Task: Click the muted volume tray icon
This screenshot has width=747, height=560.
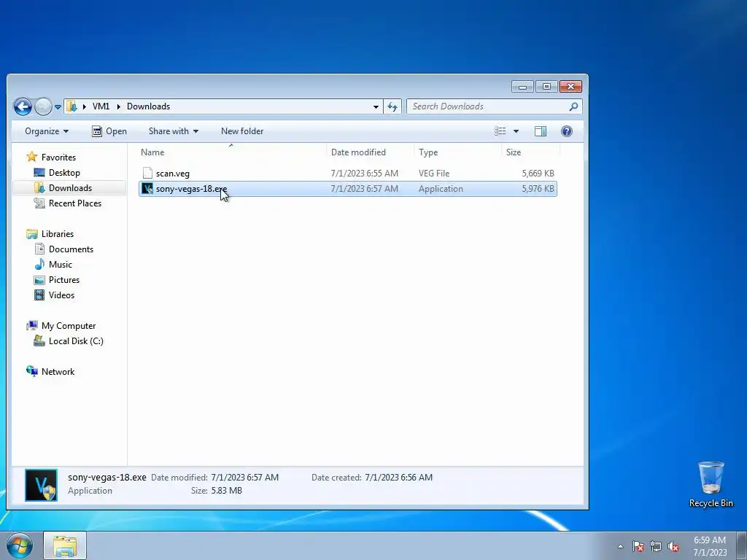Action: (x=673, y=546)
